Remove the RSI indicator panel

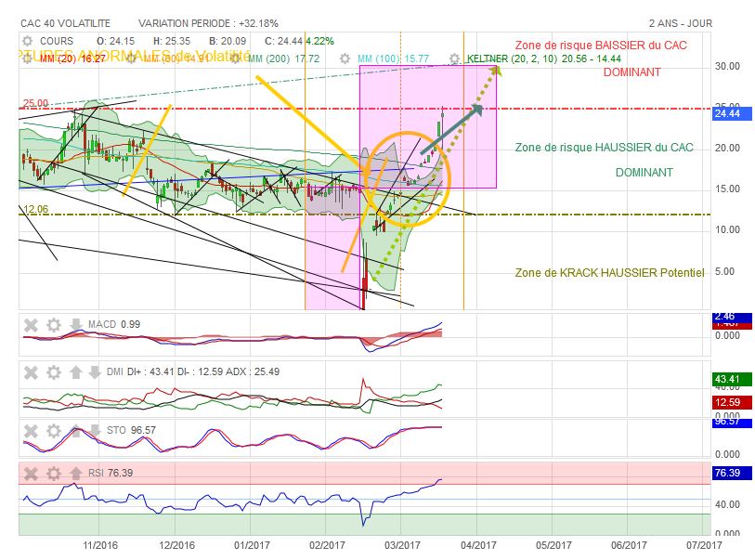(x=31, y=474)
